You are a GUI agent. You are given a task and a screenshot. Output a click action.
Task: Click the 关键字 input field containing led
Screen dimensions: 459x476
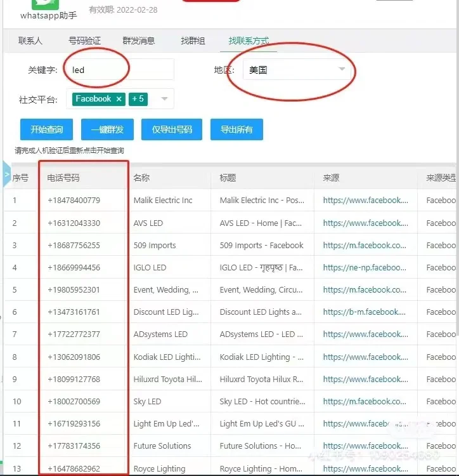click(120, 70)
